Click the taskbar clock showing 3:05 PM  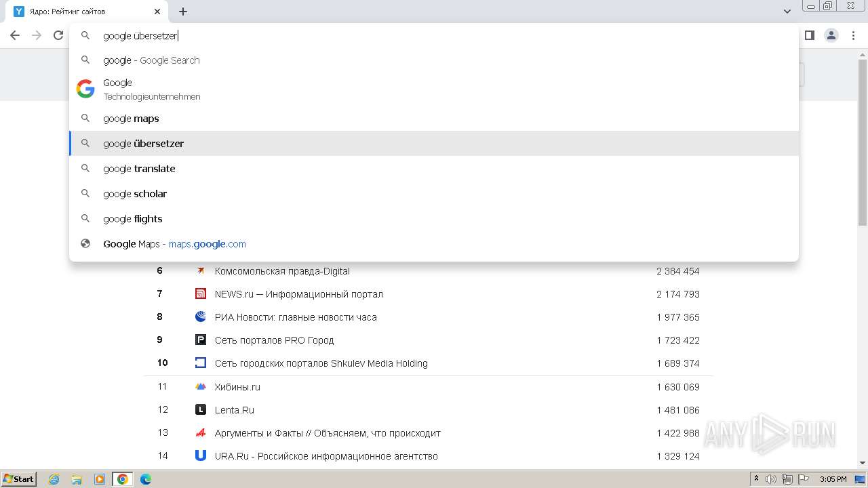(833, 479)
